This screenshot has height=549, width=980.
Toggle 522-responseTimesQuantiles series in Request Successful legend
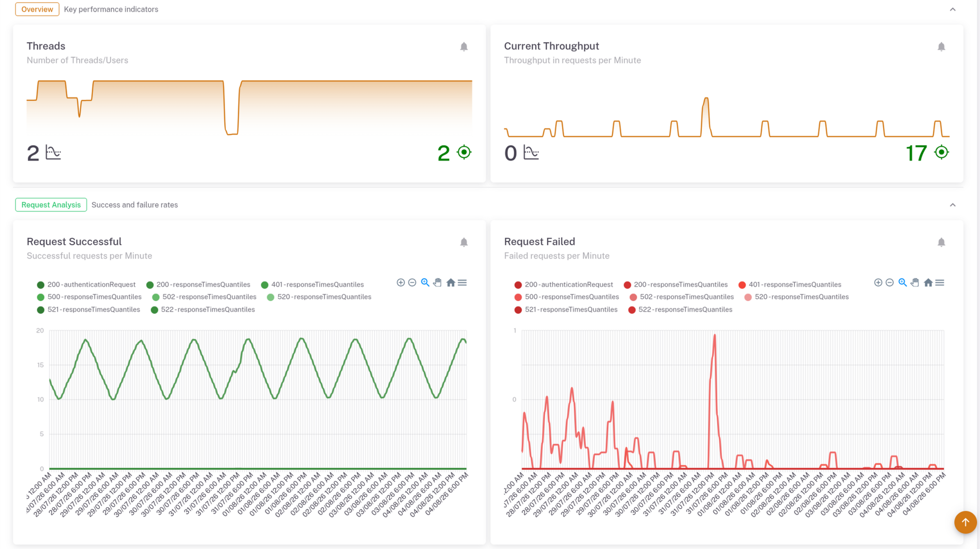point(203,309)
